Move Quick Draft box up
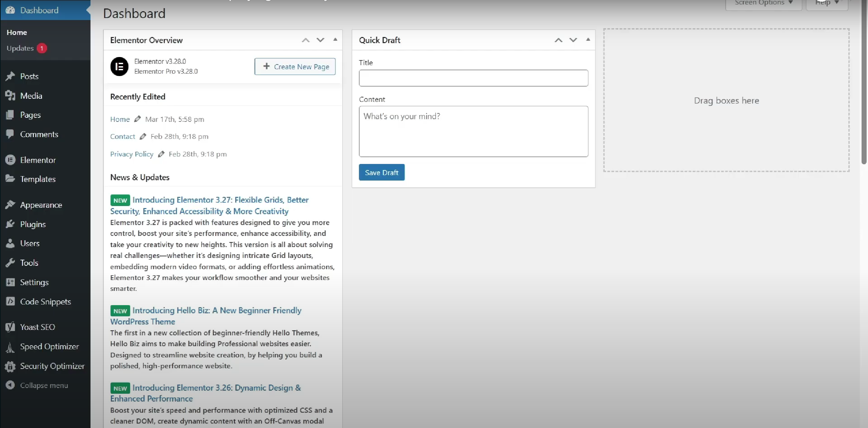 point(558,40)
